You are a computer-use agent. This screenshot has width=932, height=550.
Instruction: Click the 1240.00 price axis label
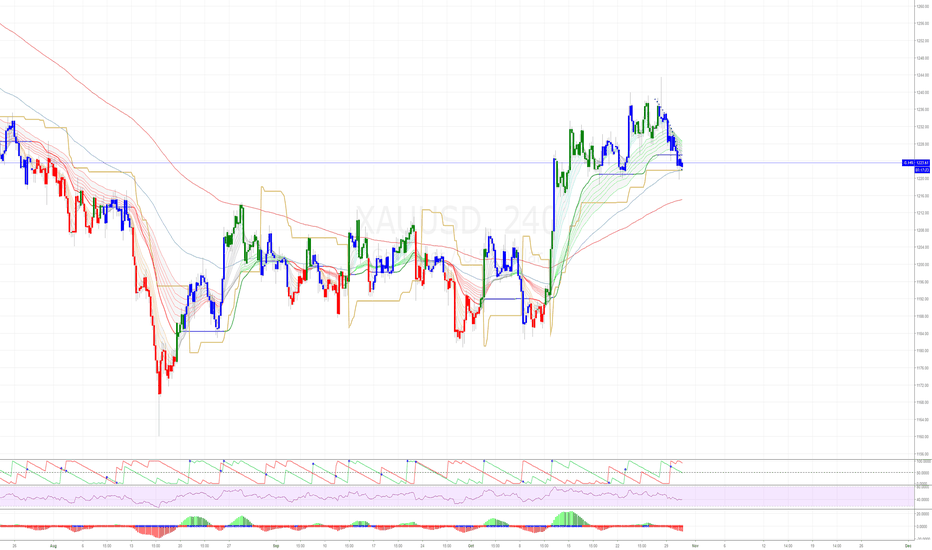924,93
